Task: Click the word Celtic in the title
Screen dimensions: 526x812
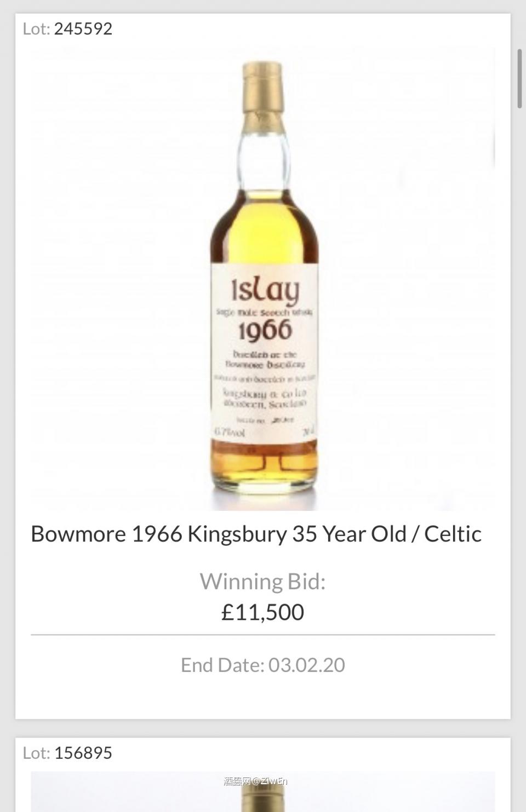Action: [x=453, y=534]
